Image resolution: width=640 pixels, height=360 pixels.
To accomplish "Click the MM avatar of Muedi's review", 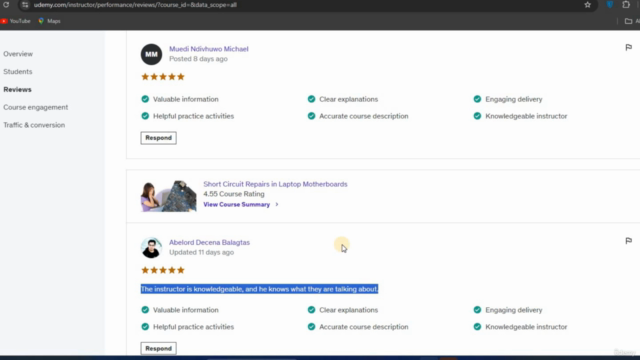I will tap(151, 54).
